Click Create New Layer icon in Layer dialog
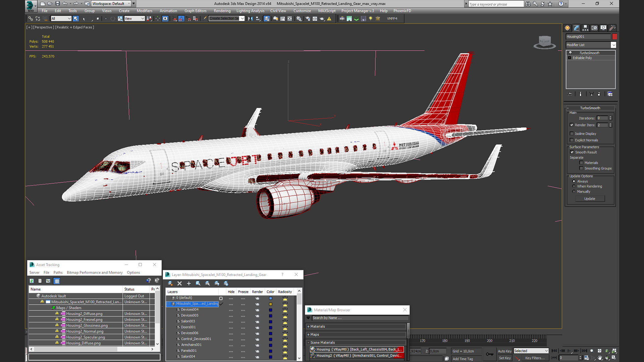The height and width of the screenshot is (362, 644). [170, 284]
